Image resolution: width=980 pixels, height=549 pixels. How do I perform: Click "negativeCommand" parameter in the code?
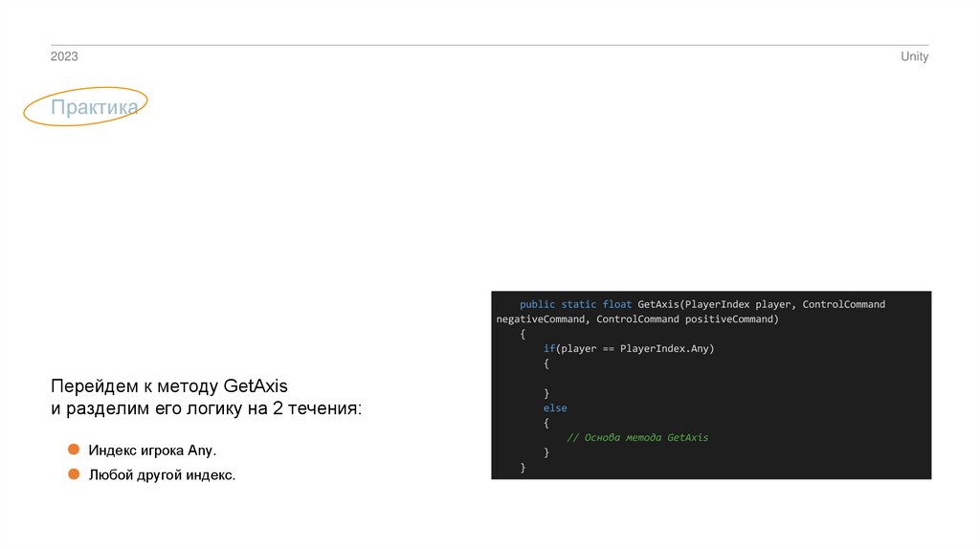click(541, 319)
